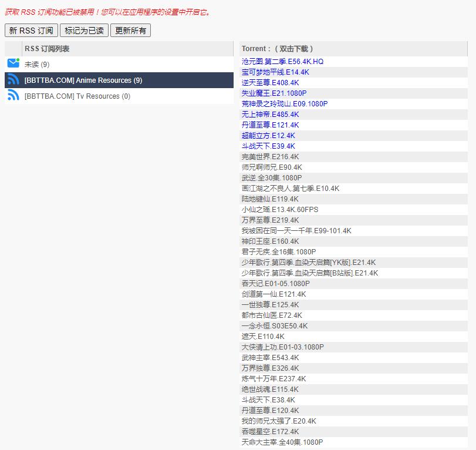
Task: Click the RSS icon beside Anime Resources feed
Action: point(13,80)
